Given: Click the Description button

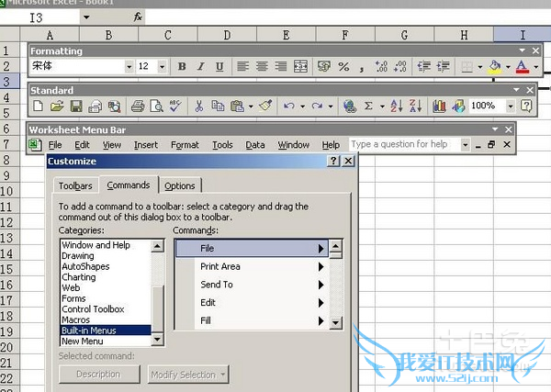Looking at the screenshot, I should (99, 375).
